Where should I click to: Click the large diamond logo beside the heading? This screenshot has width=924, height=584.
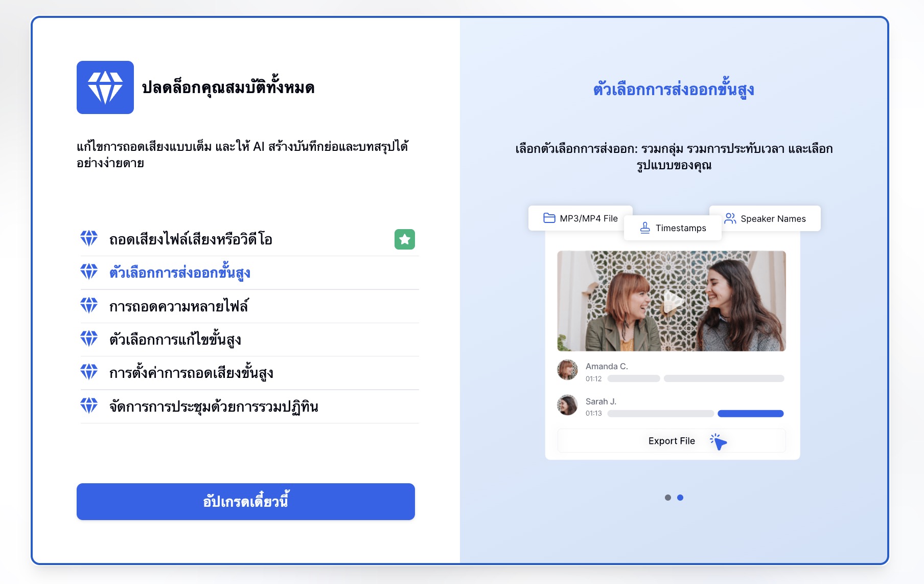click(105, 87)
